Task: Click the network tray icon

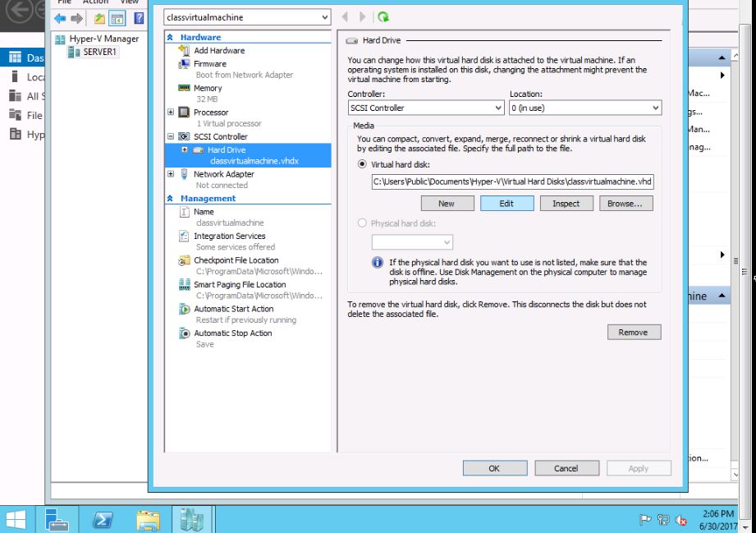Action: [x=663, y=520]
